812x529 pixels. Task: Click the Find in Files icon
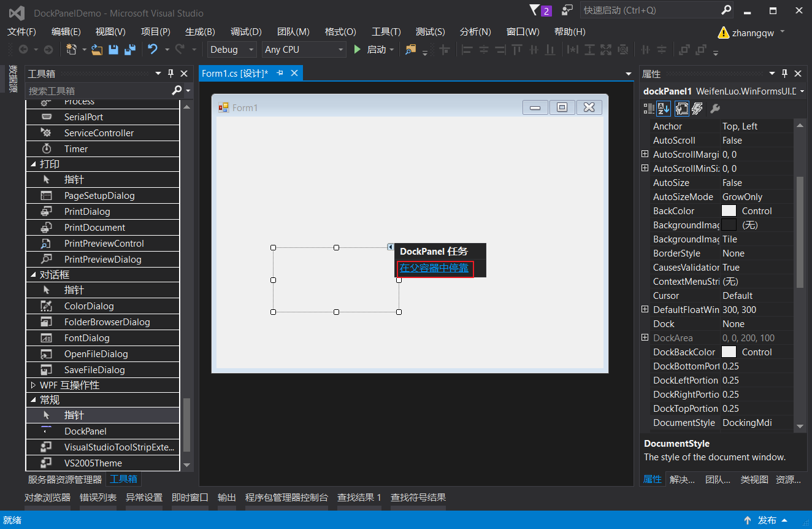(410, 50)
